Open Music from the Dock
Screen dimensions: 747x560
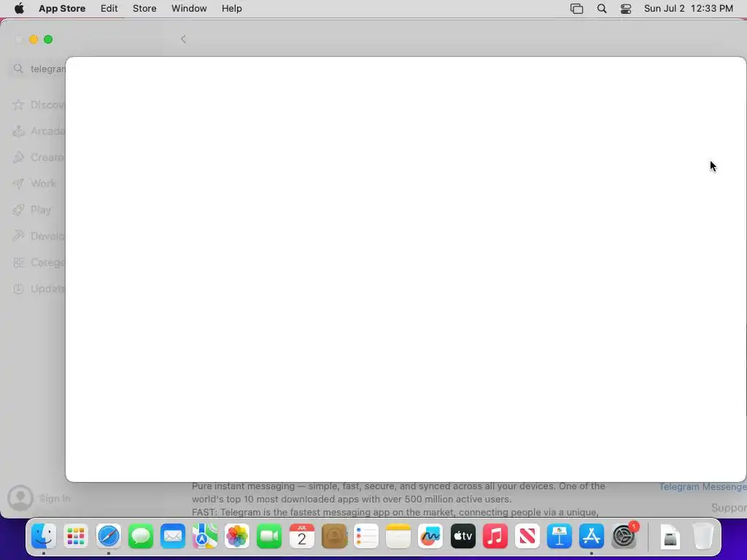(x=495, y=536)
